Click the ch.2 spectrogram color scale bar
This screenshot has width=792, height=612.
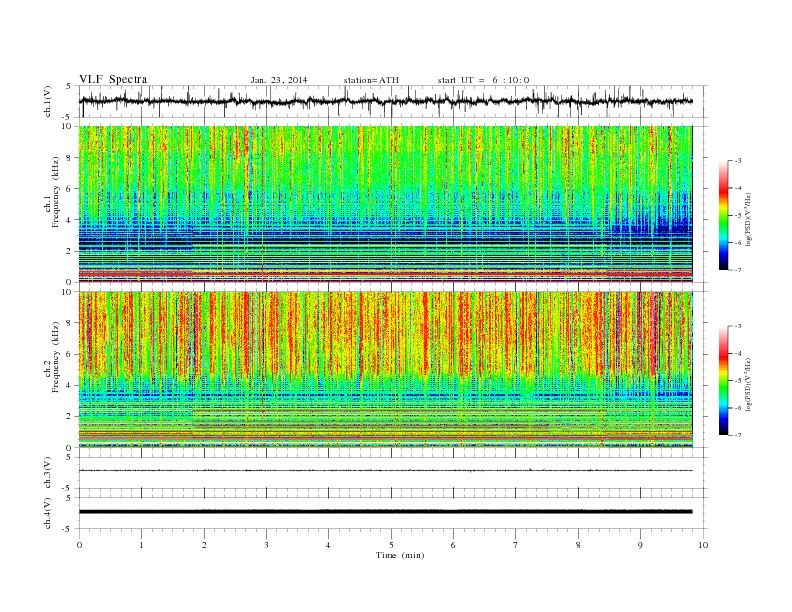pos(723,380)
